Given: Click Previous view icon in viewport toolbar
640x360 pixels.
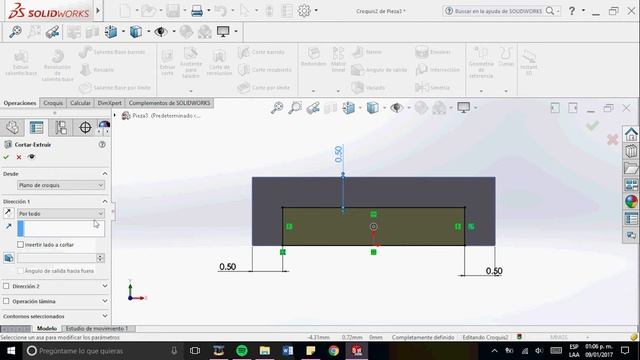Looking at the screenshot, I should (313, 108).
